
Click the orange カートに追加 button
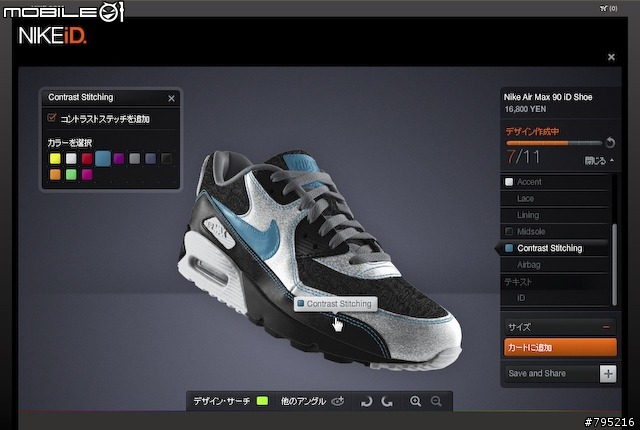click(560, 348)
